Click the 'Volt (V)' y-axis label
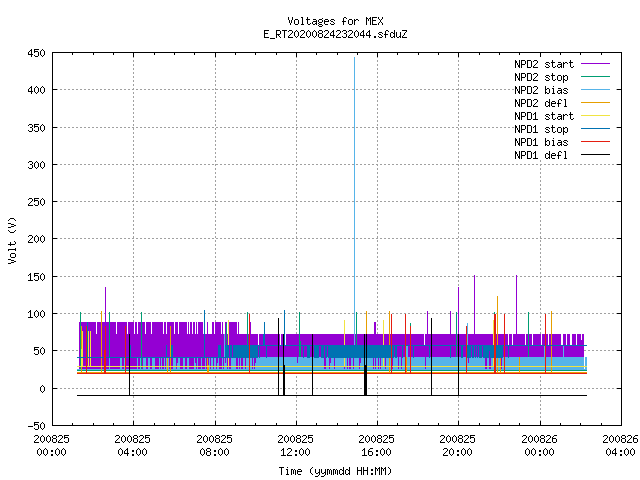This screenshot has width=640, height=480. pyautogui.click(x=12, y=240)
